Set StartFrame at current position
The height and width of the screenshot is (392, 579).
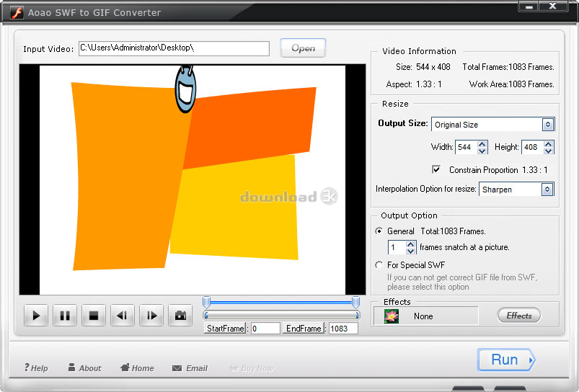[x=226, y=328]
